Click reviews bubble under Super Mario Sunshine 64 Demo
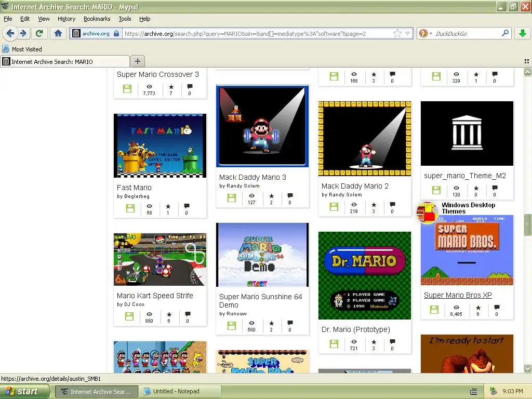The image size is (532, 399). 290,323
